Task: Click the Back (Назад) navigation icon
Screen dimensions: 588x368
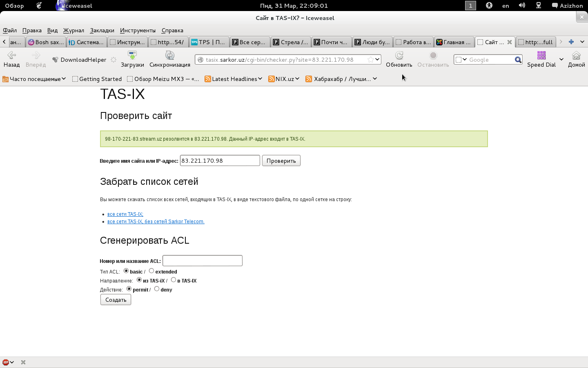Action: [x=11, y=56]
